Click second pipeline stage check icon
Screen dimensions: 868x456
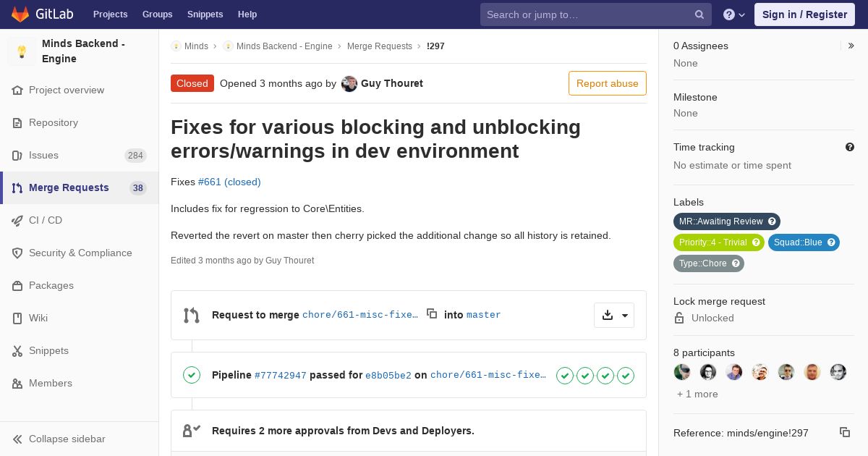585,375
